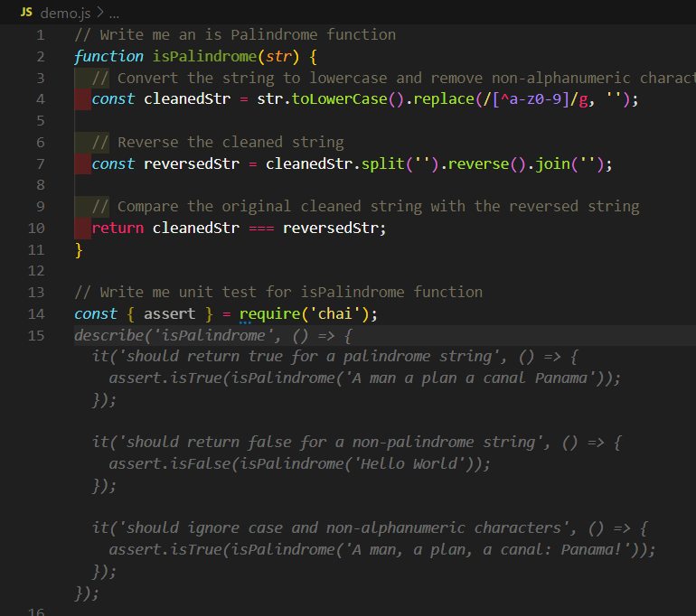Image resolution: width=696 pixels, height=616 pixels.
Task: Click line number 7 in gutter
Action: 41,164
